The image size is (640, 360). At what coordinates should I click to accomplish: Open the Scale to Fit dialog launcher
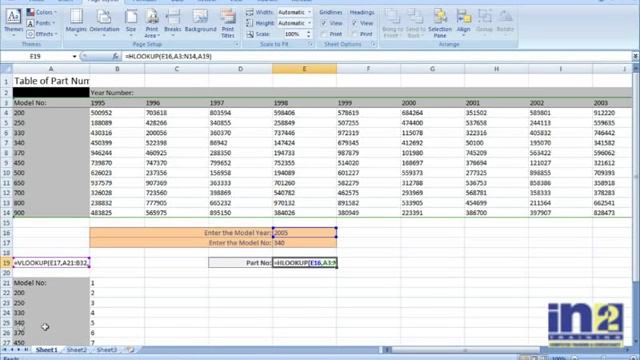click(x=311, y=44)
